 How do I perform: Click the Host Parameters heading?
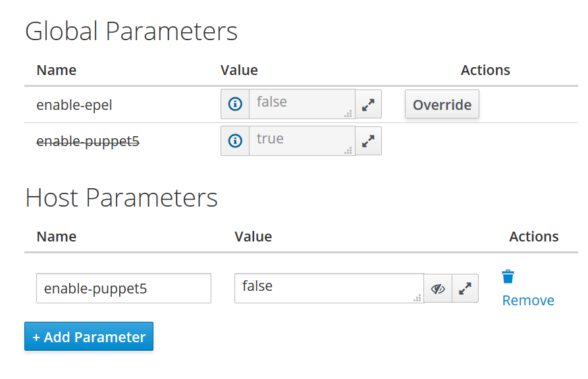coord(121,197)
